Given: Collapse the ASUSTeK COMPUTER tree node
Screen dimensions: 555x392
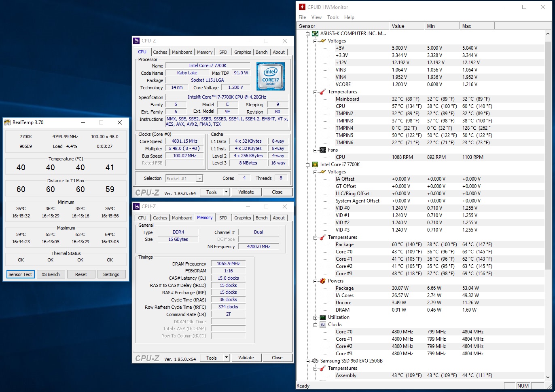Looking at the screenshot, I should (x=307, y=34).
